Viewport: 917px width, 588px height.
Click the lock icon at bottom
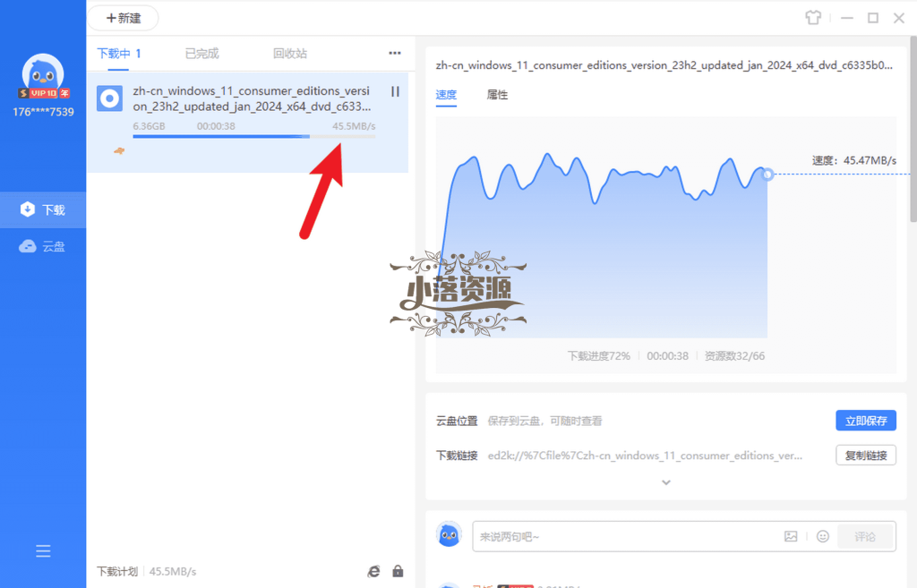point(398,571)
